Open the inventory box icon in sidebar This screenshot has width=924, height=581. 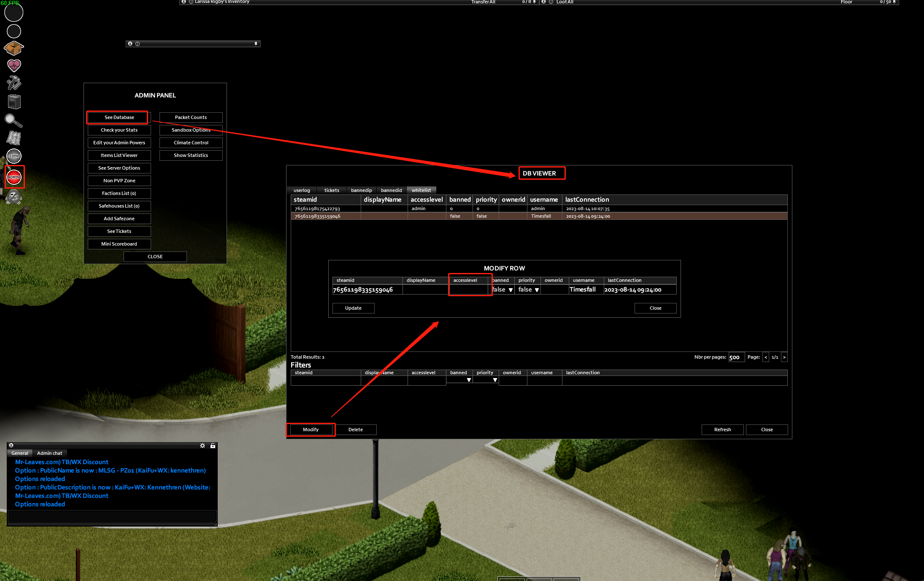(14, 48)
